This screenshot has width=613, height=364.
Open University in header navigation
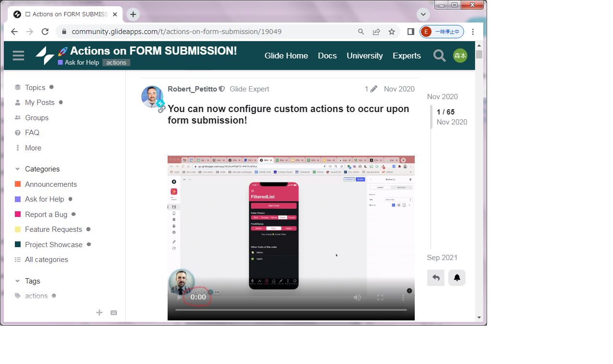pos(364,56)
